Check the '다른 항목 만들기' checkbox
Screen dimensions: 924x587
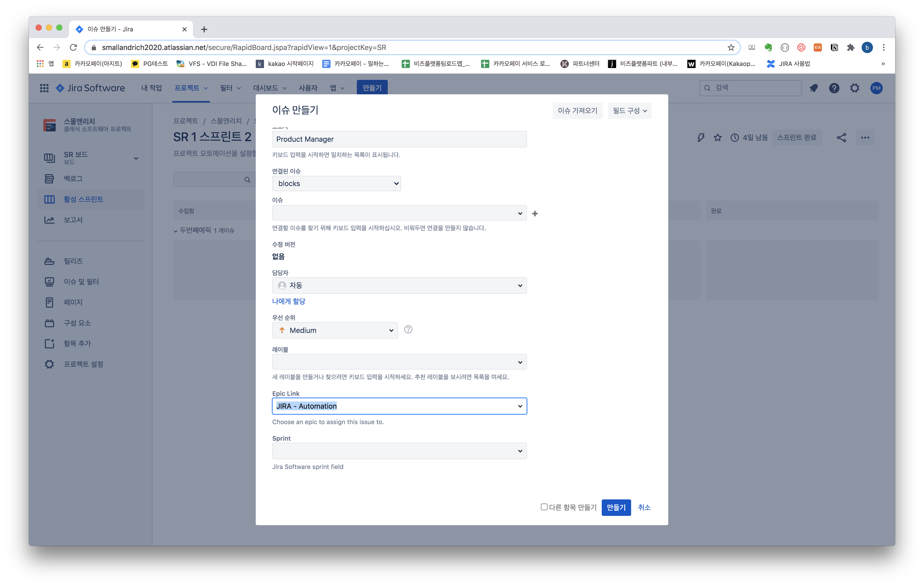click(544, 507)
